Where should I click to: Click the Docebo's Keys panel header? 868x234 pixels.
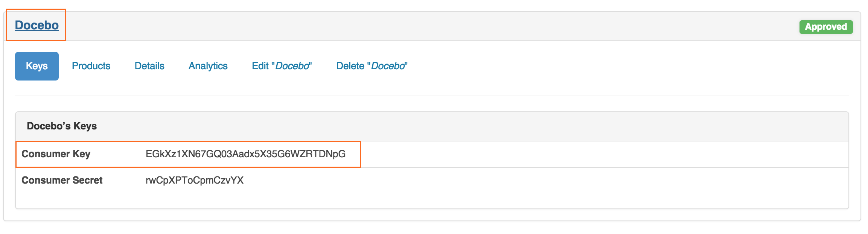pyautogui.click(x=61, y=126)
